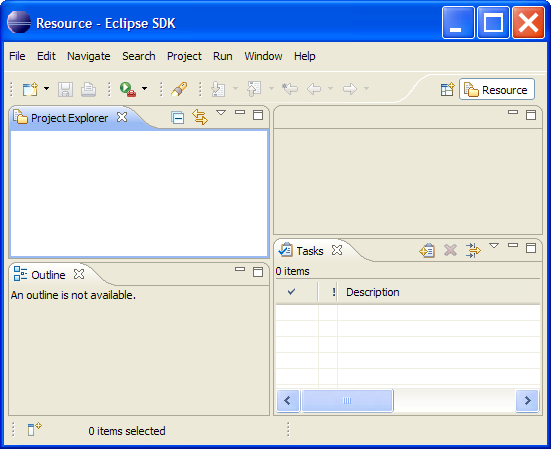Open the Window menu

(264, 56)
